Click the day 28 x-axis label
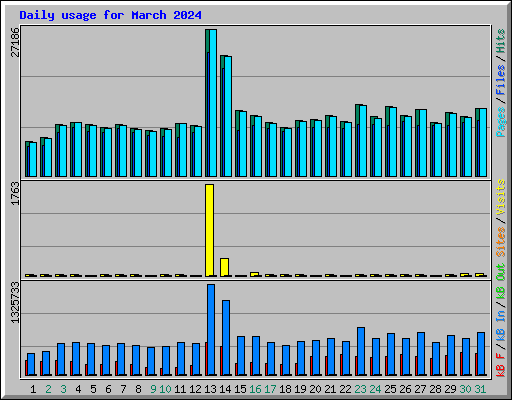Image resolution: width=512 pixels, height=400 pixels. (435, 389)
